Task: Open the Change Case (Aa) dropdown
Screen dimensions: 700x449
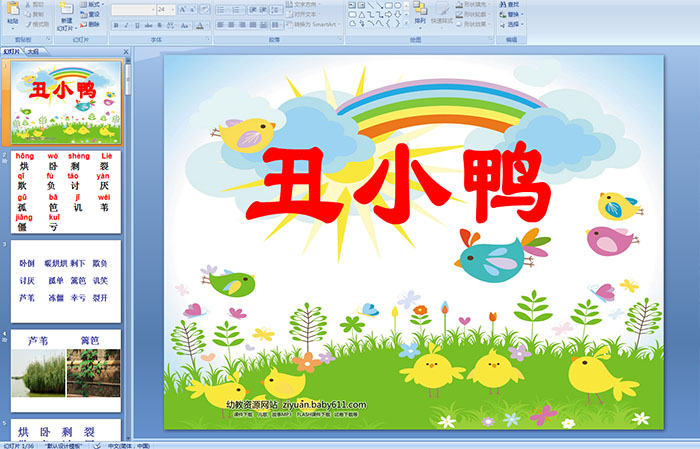Action: tap(185, 26)
